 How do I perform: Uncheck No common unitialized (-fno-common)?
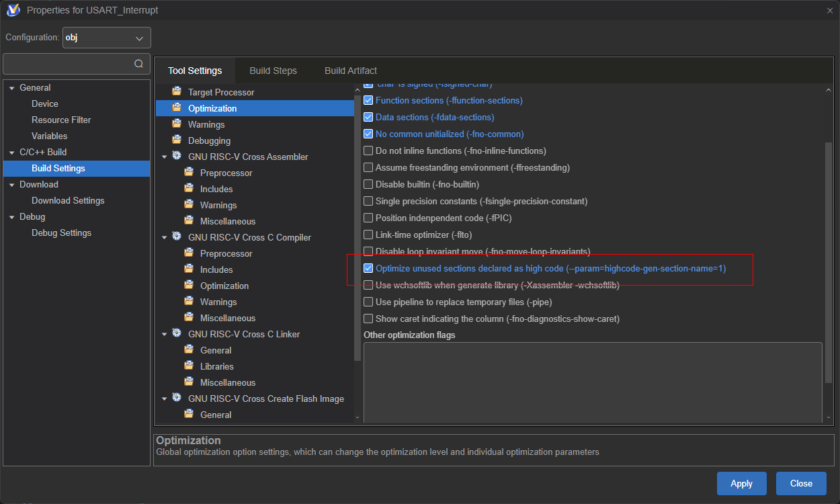pyautogui.click(x=368, y=134)
